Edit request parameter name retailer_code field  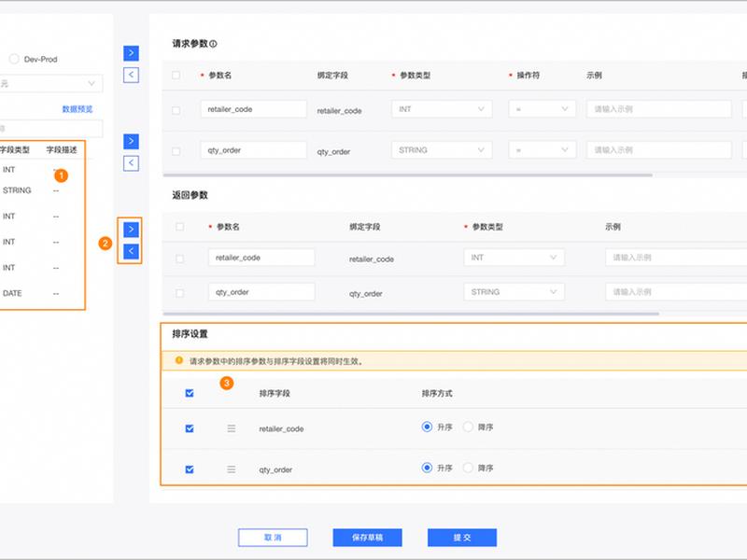click(x=253, y=109)
